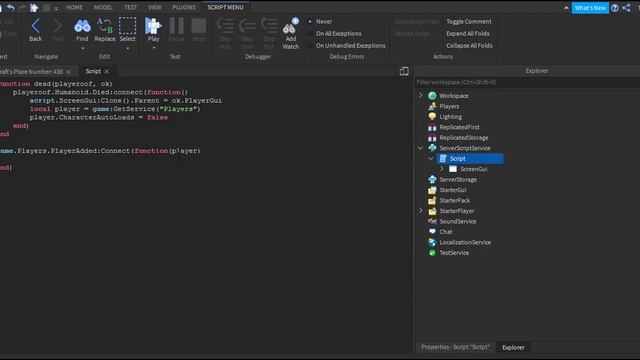The image size is (640, 360).
Task: Select StarterPlayer in Explorer
Action: (457, 211)
